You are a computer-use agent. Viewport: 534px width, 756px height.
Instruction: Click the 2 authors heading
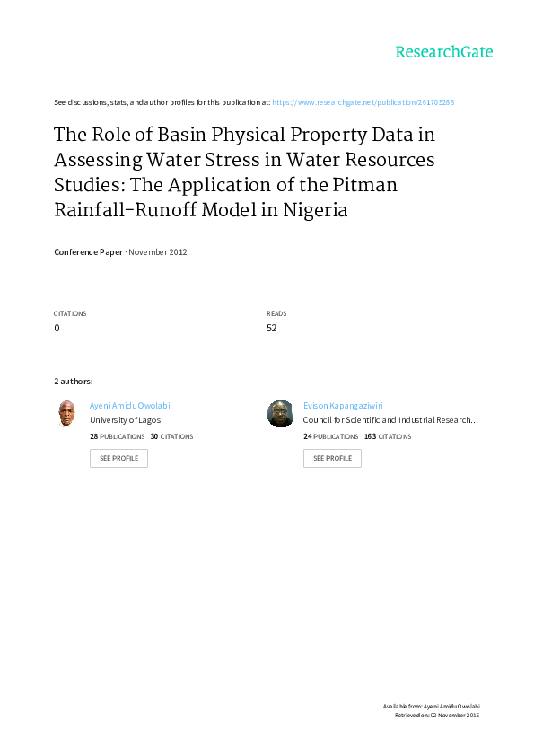point(74,382)
